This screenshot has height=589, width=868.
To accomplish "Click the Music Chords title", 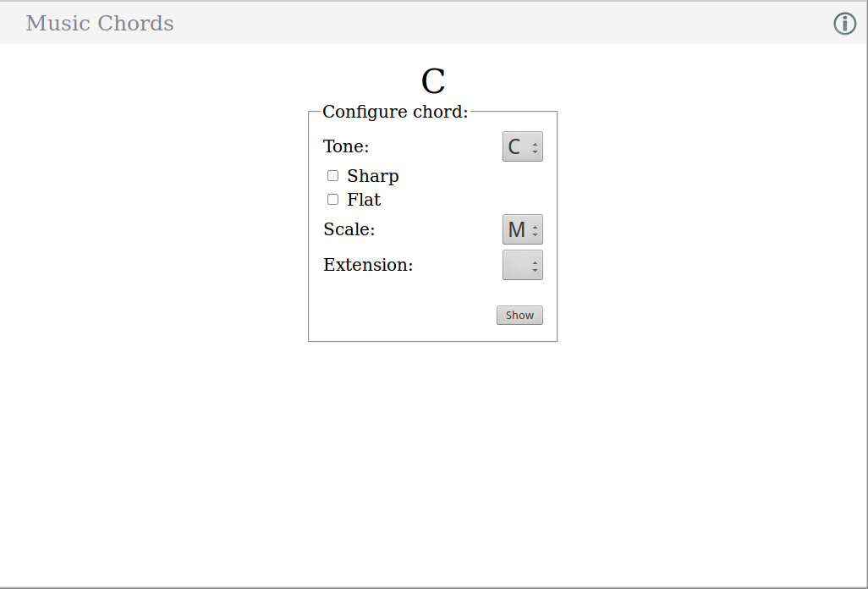I will coord(100,23).
